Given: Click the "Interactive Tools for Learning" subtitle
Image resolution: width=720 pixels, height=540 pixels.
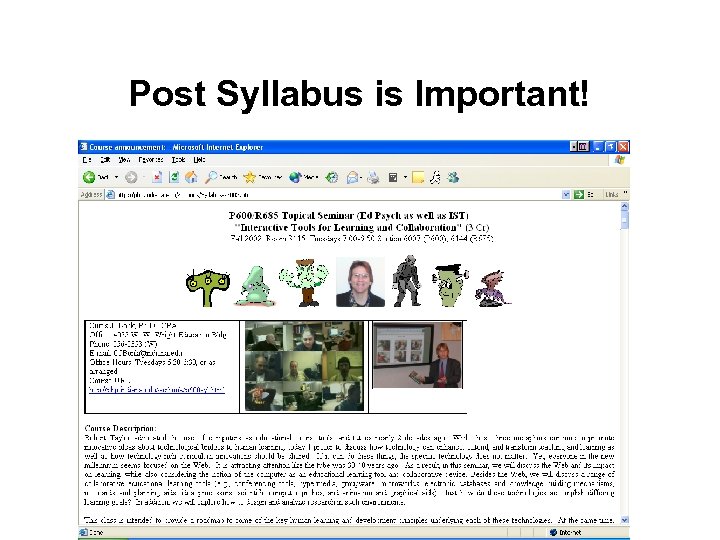Looking at the screenshot, I should [x=361, y=227].
